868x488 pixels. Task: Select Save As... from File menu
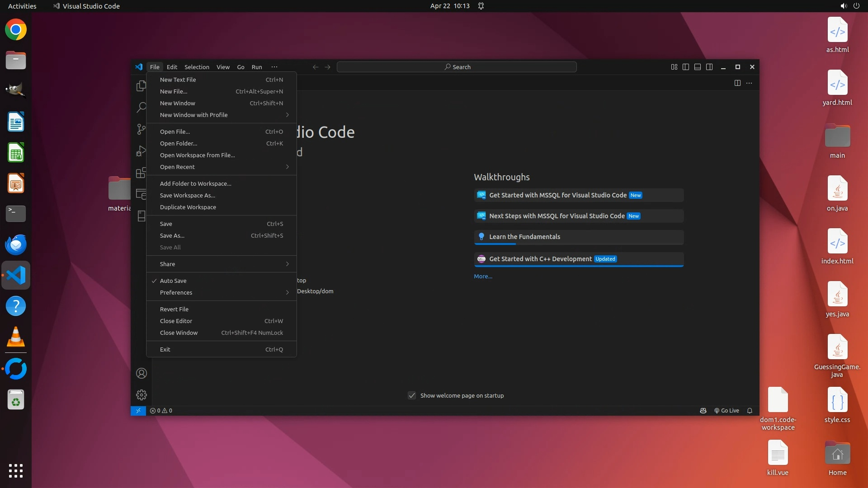point(172,235)
